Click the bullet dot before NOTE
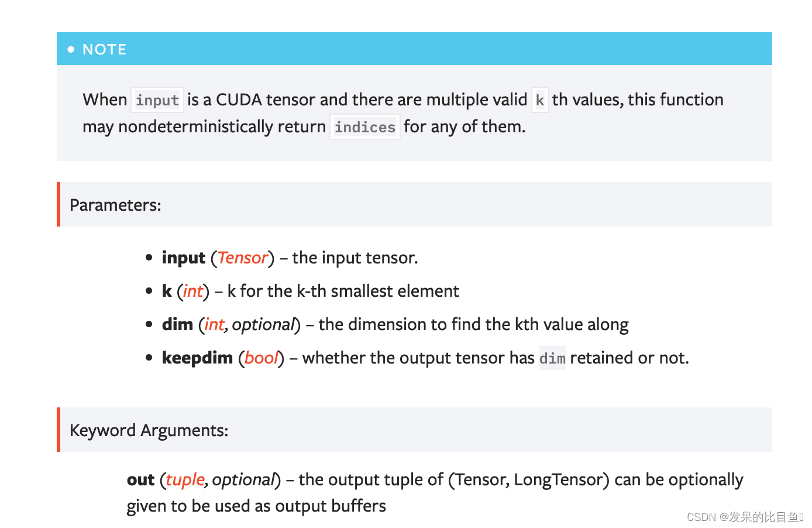Viewport: 812px width, 528px height. point(71,49)
